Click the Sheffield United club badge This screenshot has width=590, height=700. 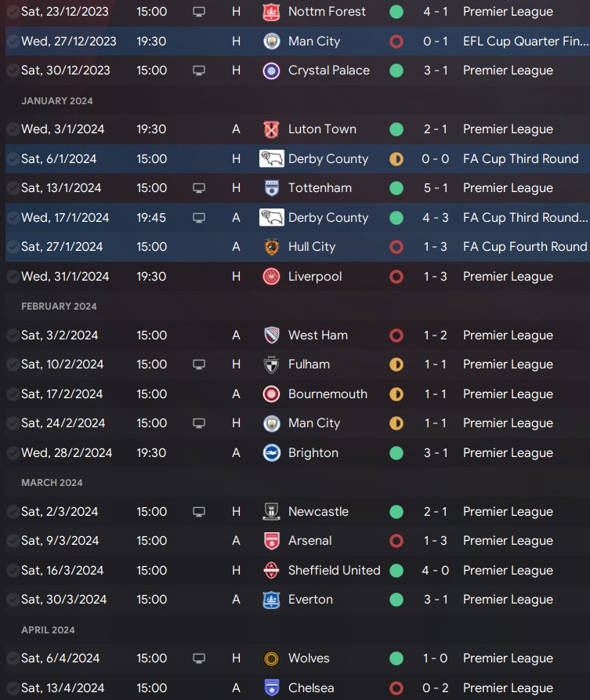point(272,571)
